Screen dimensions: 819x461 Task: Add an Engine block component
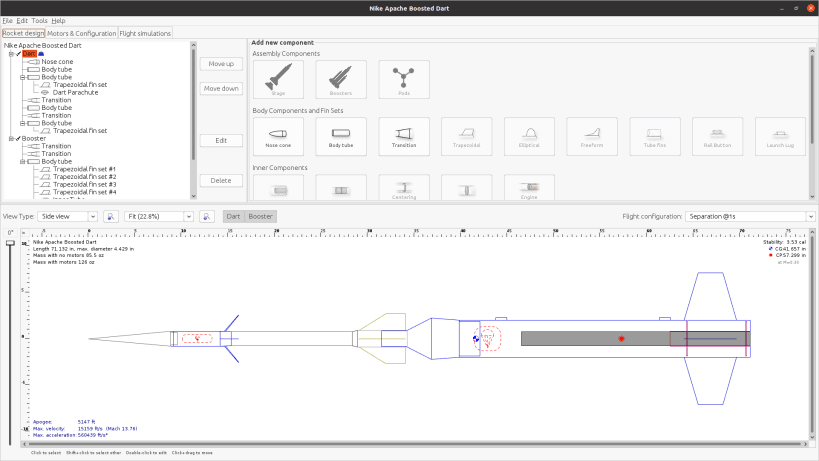(x=529, y=187)
